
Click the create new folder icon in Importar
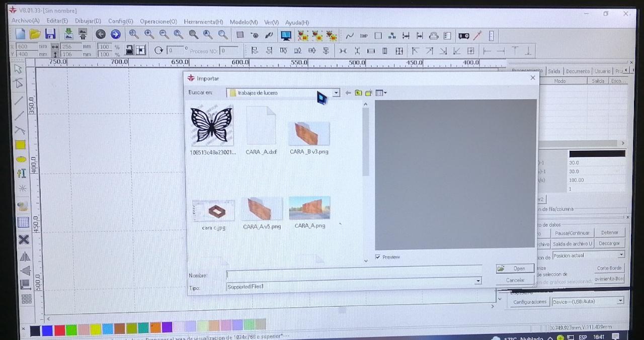369,93
